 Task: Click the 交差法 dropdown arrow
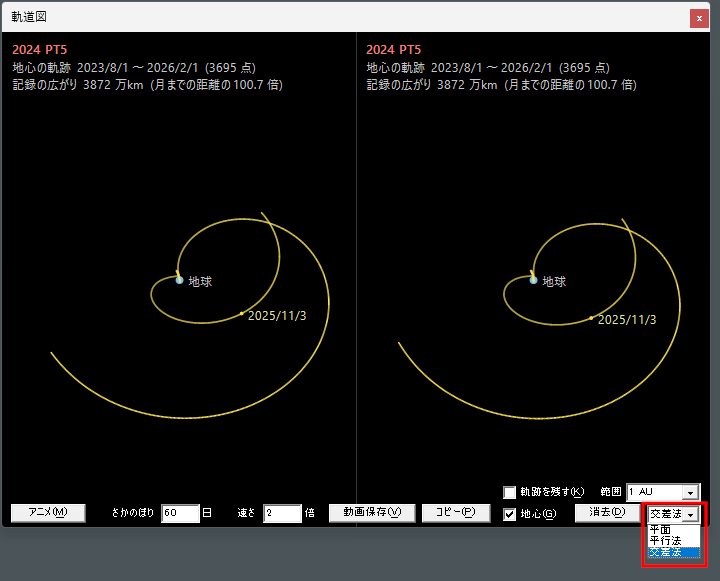click(x=691, y=515)
